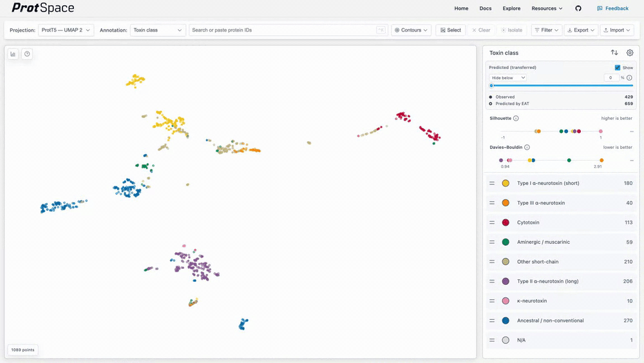The height and width of the screenshot is (363, 644).
Task: Click the drag handle for N/A row
Action: (492, 340)
